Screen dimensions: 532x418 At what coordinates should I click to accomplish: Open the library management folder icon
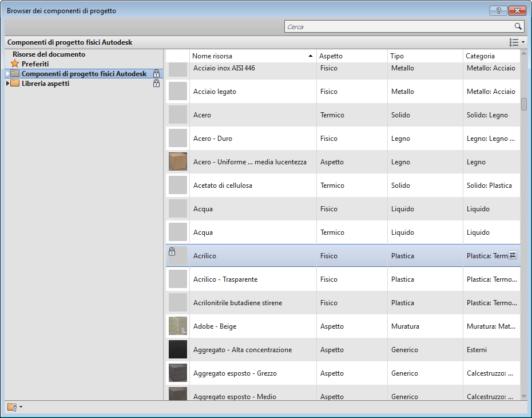click(x=12, y=407)
